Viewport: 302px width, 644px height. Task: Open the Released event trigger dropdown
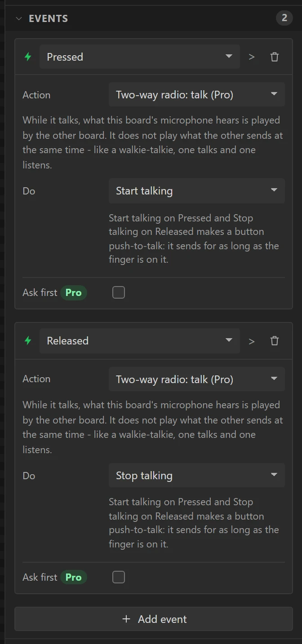140,341
